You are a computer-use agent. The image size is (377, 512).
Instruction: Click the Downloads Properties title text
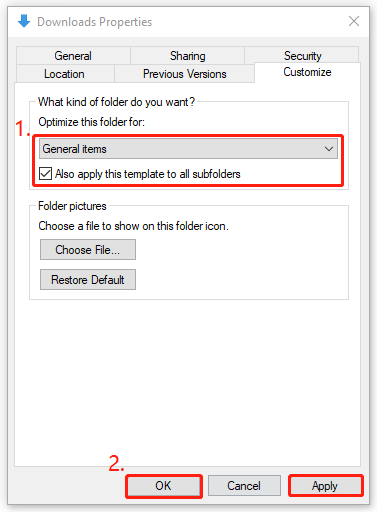95,22
